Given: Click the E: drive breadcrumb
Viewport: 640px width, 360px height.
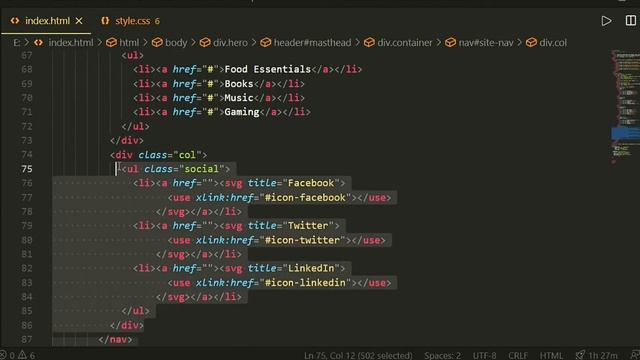Looking at the screenshot, I should pos(16,42).
